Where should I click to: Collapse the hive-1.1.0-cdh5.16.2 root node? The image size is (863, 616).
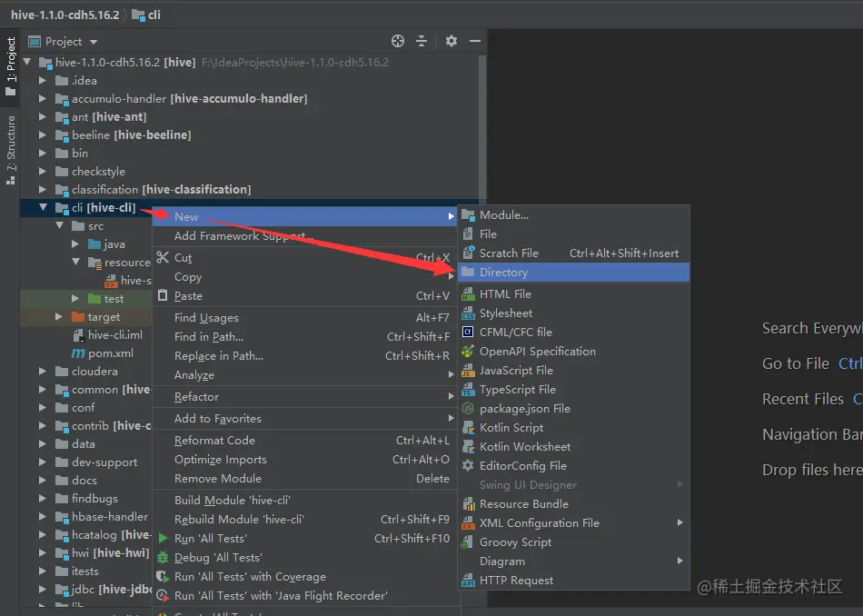tap(27, 62)
